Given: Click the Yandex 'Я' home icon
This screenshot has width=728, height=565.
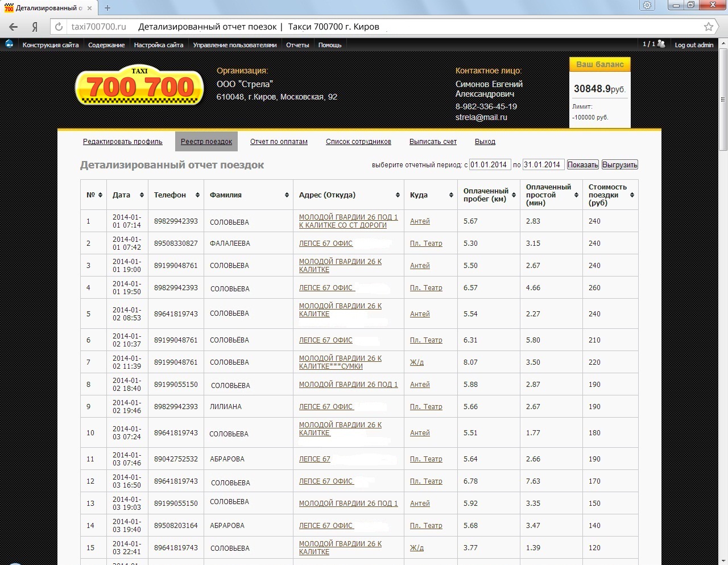Looking at the screenshot, I should click(x=35, y=27).
